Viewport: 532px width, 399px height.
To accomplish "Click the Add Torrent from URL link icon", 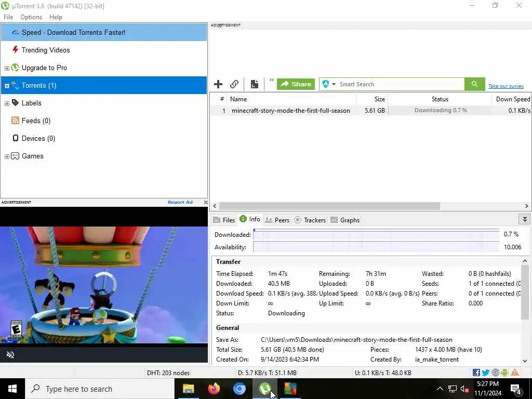I will [234, 84].
